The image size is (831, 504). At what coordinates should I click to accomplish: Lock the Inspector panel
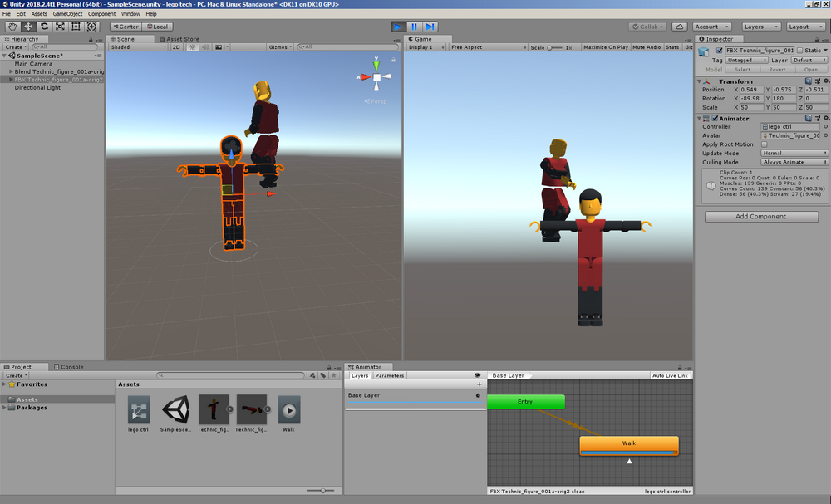pyautogui.click(x=819, y=40)
